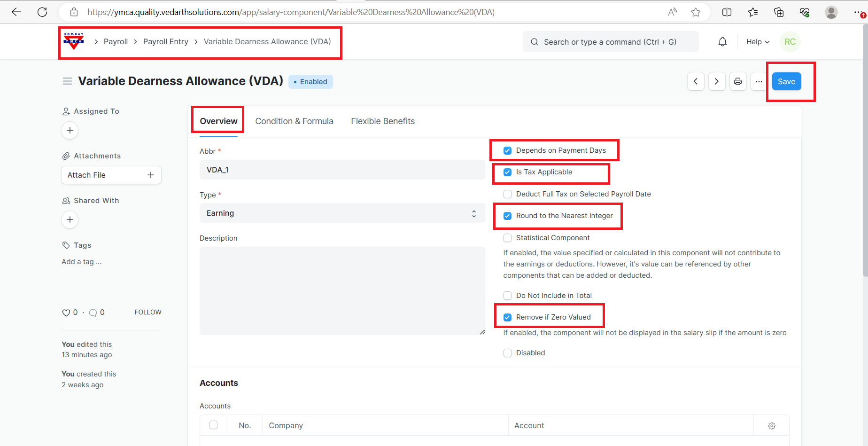Screen dimensions: 868x446
Task: Tick the Disabled checkbox
Action: coord(508,353)
